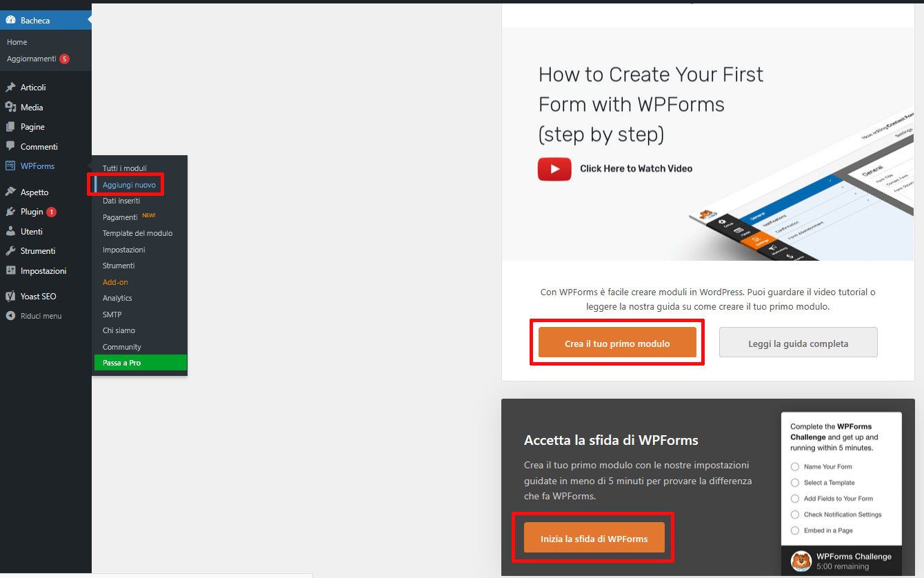Open Dati inseriti submenu item
This screenshot has height=578, width=924.
click(x=121, y=201)
